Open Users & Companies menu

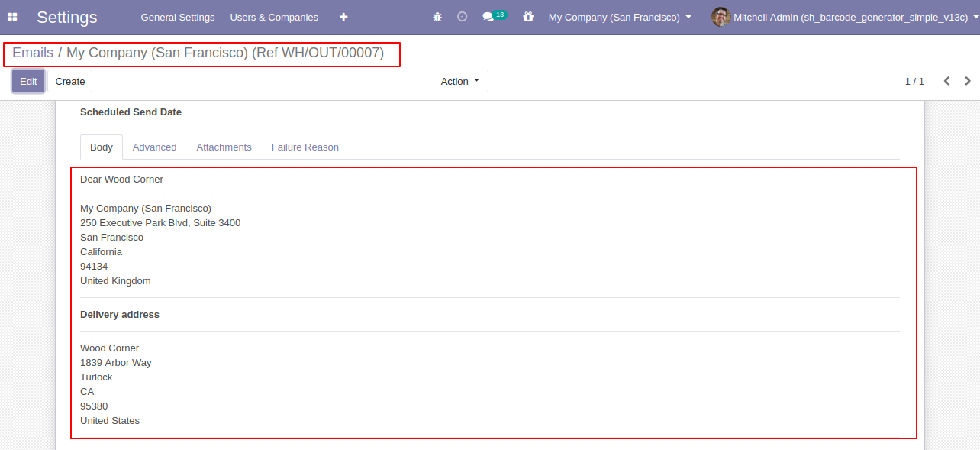coord(274,17)
